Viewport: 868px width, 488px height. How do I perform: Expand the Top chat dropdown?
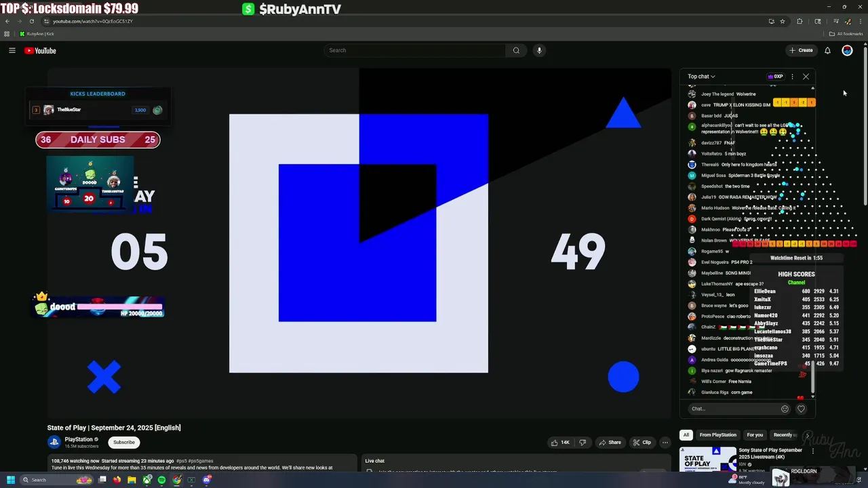coord(701,77)
